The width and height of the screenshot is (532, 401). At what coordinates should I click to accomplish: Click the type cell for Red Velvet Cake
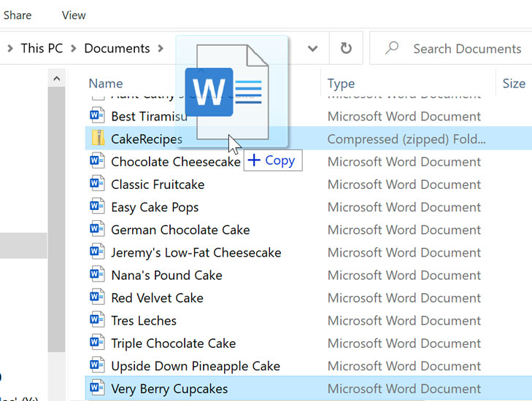click(x=404, y=298)
